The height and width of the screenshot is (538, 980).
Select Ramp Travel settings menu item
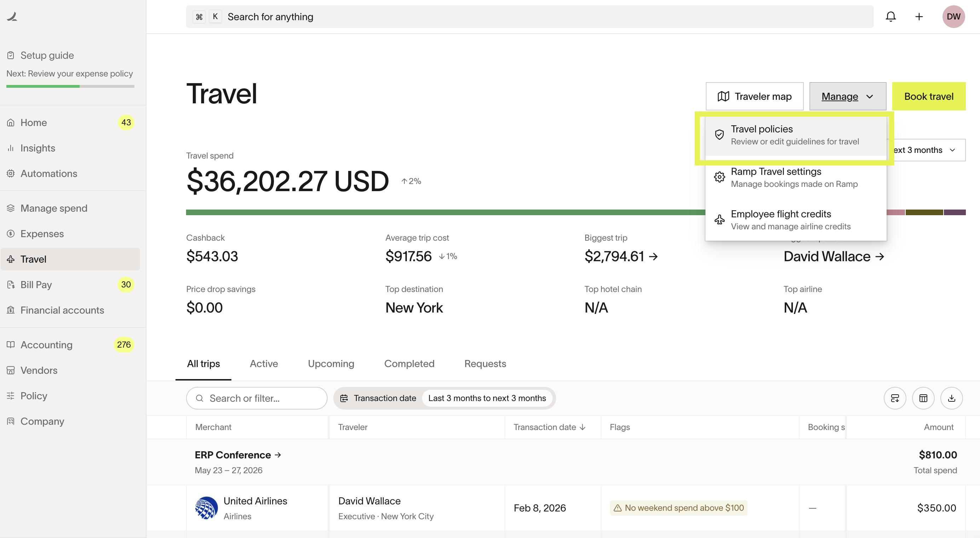pos(795,177)
